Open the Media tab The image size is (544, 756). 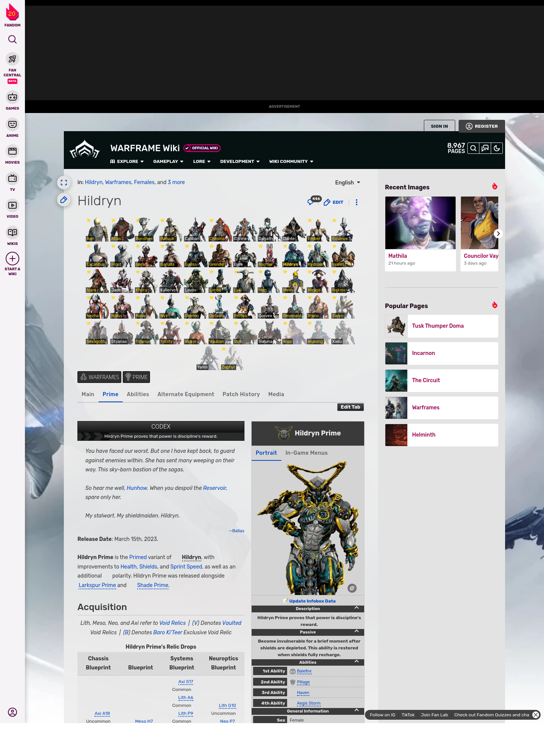point(276,394)
